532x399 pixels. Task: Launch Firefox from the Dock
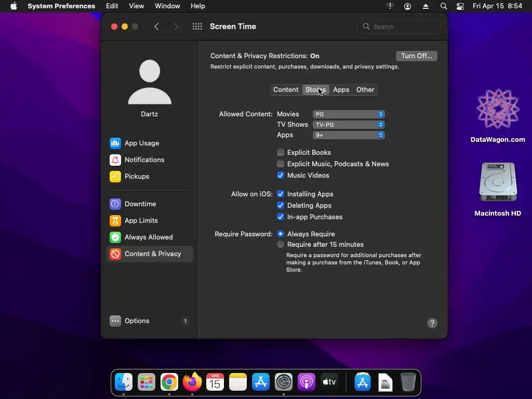(x=192, y=382)
